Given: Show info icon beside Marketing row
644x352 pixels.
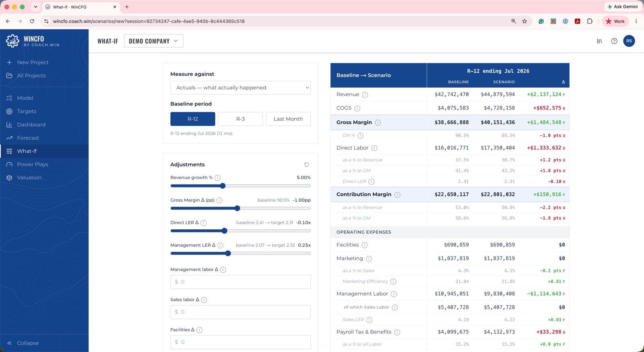Looking at the screenshot, I should (x=369, y=259).
